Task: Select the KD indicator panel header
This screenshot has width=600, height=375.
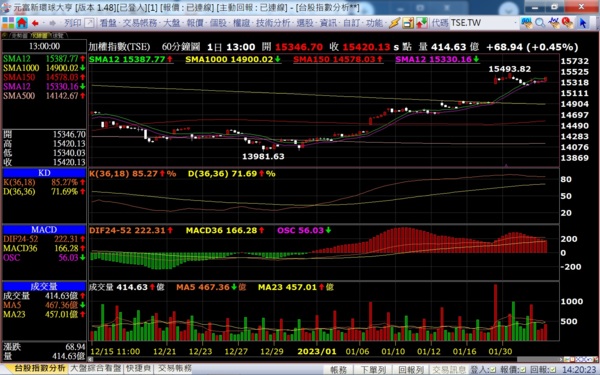Action: point(44,173)
